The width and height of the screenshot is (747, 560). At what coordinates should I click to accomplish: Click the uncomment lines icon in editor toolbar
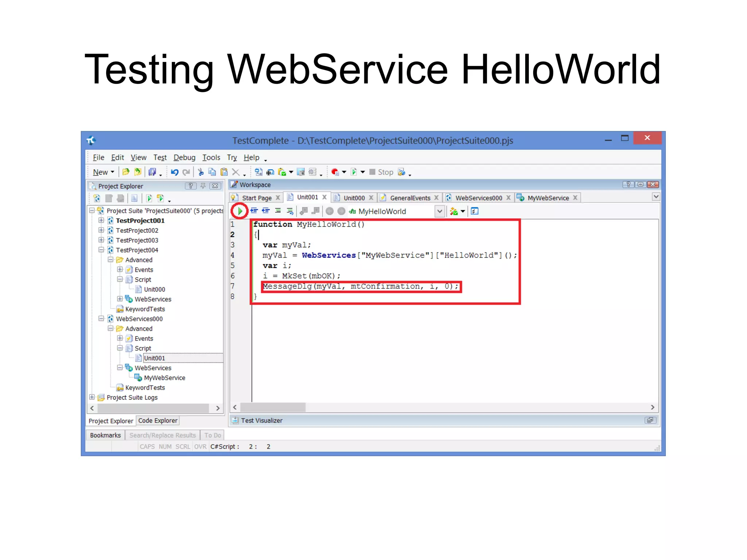pos(290,211)
